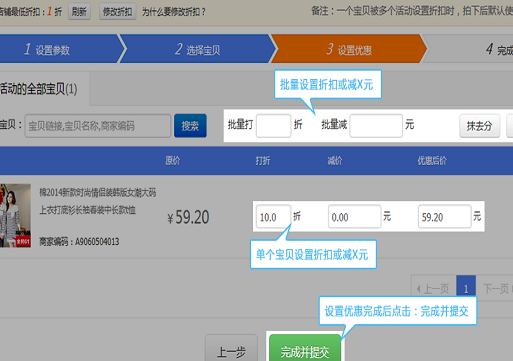The height and width of the screenshot is (361, 513).
Task: Focus the 批量打 discount input
Action: pyautogui.click(x=273, y=126)
